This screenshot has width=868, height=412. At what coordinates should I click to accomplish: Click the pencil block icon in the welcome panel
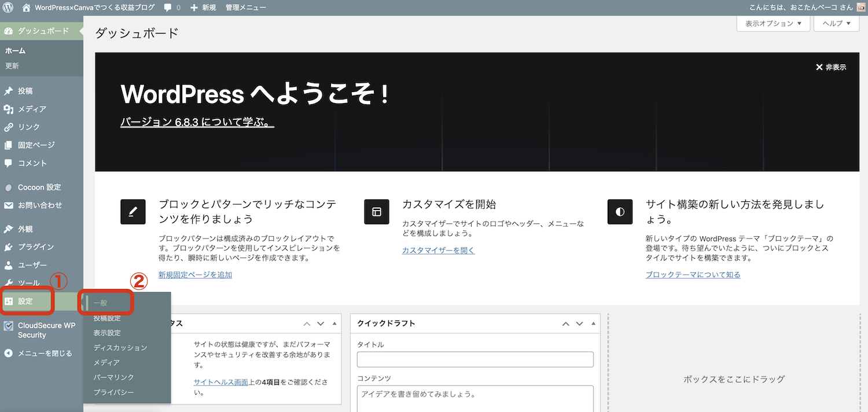133,212
